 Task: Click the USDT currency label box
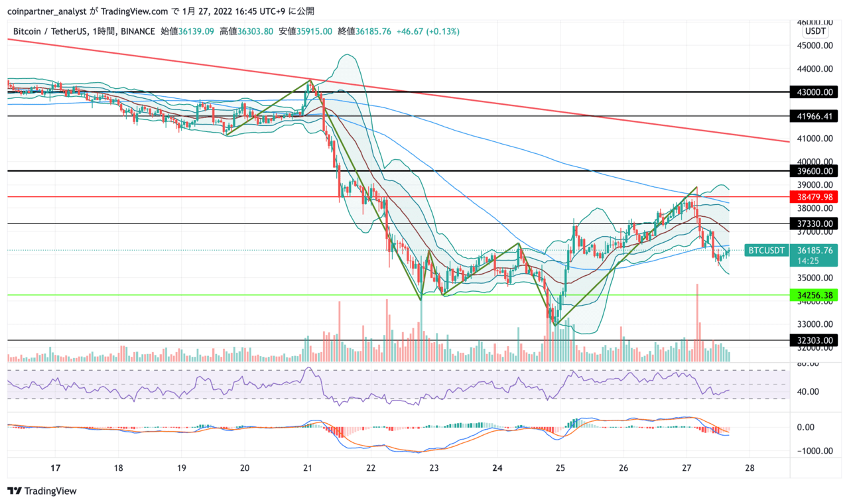pyautogui.click(x=815, y=31)
